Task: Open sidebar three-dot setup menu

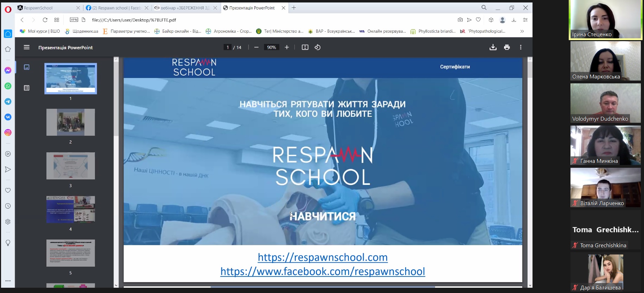Action: pos(8,281)
